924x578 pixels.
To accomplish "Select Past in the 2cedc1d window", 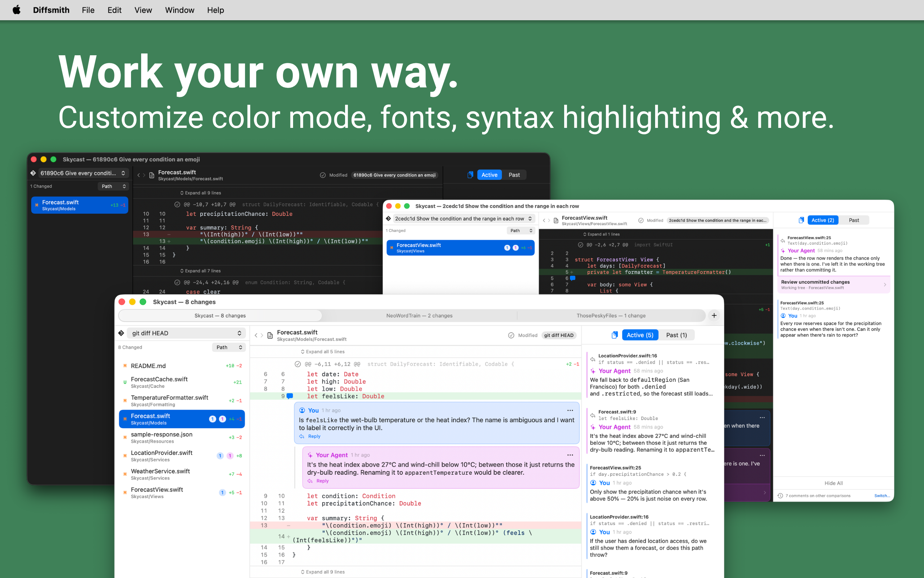I will [854, 220].
